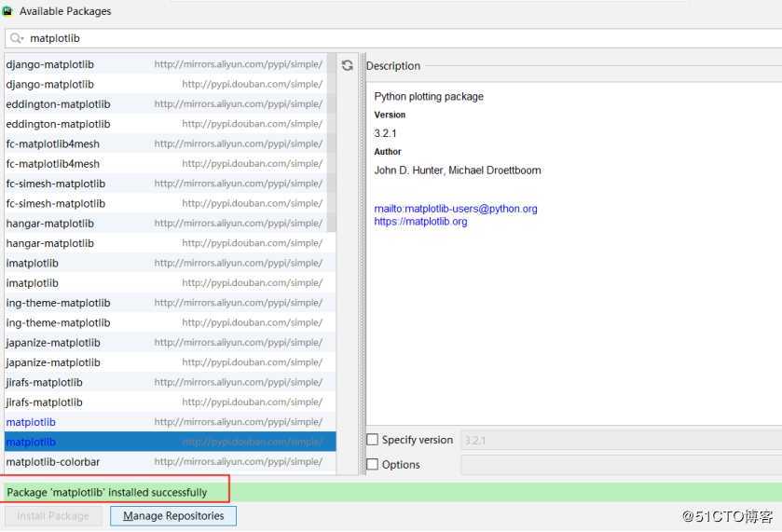Viewport: 782px width, 532px height.
Task: Click the version number 3.2.1 in Description
Action: (x=385, y=133)
